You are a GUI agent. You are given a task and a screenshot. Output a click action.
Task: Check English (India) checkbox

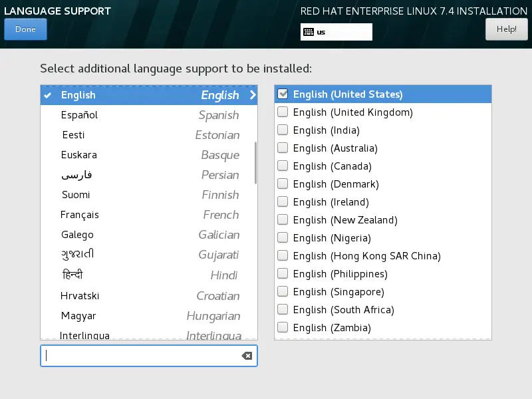click(x=283, y=130)
